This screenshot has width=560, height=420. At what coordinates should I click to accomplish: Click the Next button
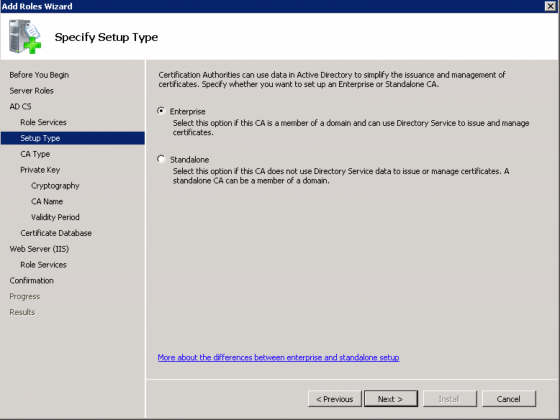pyautogui.click(x=391, y=399)
